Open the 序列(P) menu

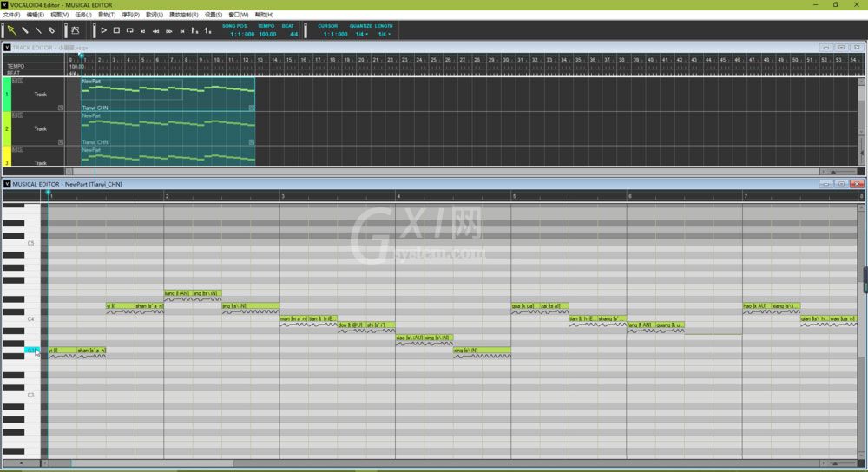[x=131, y=15]
